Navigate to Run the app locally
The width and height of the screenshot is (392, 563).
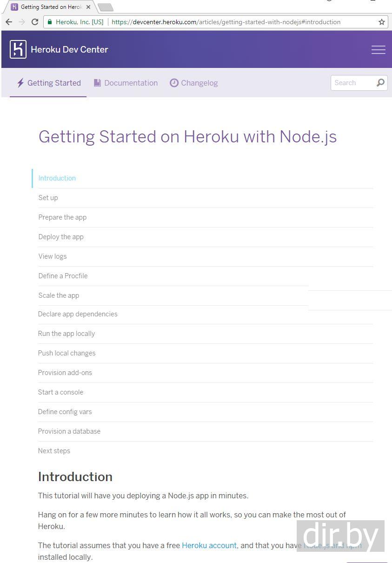pos(66,334)
